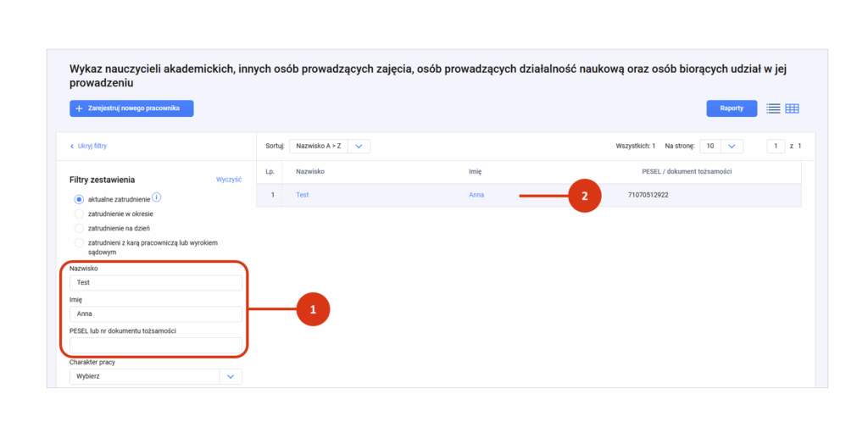Screen dimensions: 868x433
Task: Click info icon beside aktualne zatrudnienie
Action: click(156, 197)
